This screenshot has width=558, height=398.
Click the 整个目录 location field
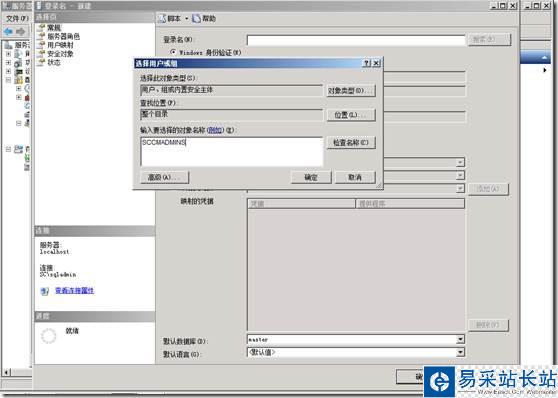coord(232,115)
